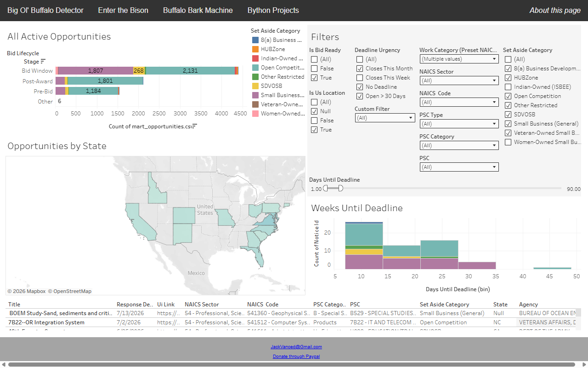Click Set Aside Category table column header
This screenshot has width=588, height=368.
445,304
